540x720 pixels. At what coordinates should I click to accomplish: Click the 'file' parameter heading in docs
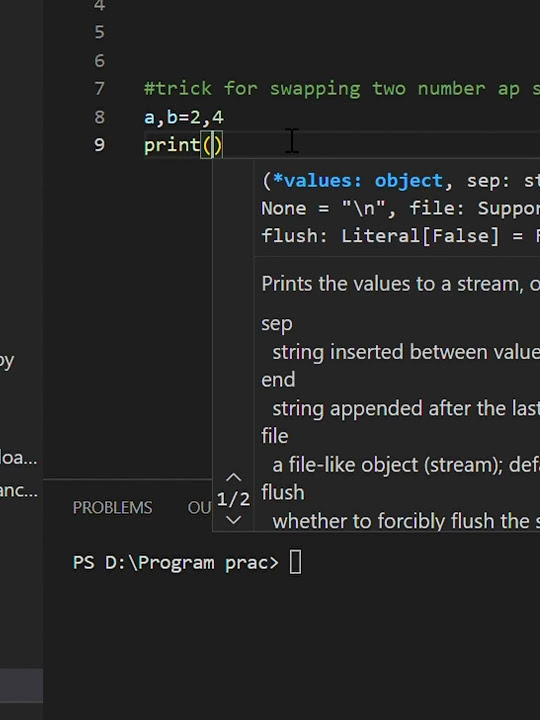[275, 436]
